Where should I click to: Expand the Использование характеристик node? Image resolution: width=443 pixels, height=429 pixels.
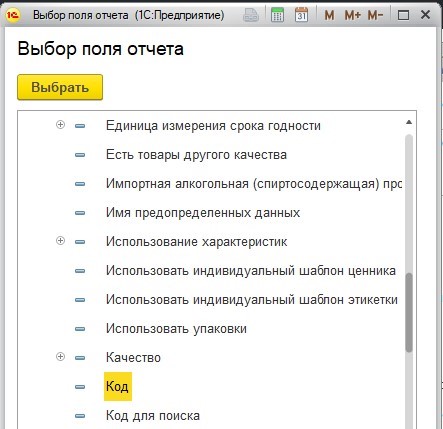click(x=60, y=241)
